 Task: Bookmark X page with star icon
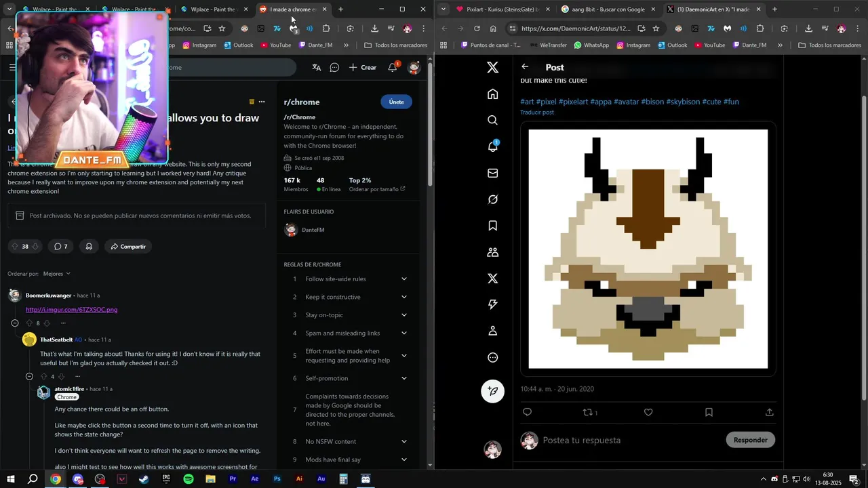coord(656,28)
